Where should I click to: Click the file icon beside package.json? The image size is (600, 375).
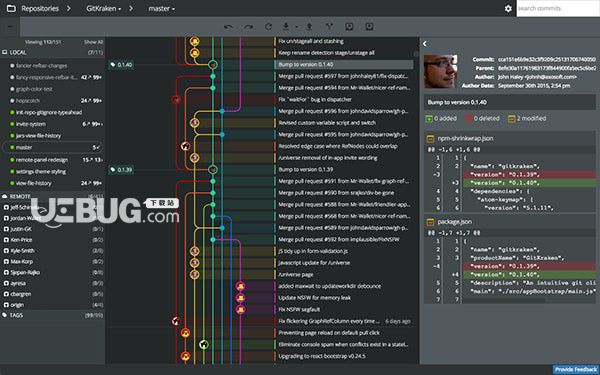430,222
